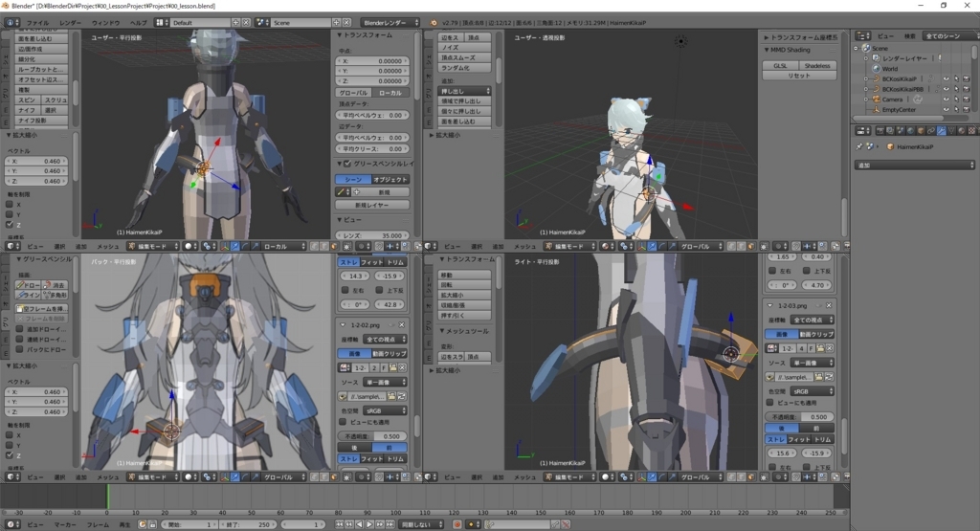Open the ファイル menu
Screen dimensions: 980x531
pos(37,23)
